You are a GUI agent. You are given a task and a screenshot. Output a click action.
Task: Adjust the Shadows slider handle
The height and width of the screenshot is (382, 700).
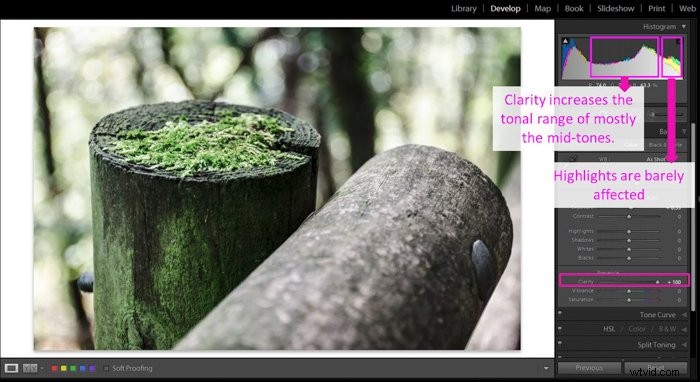[629, 241]
